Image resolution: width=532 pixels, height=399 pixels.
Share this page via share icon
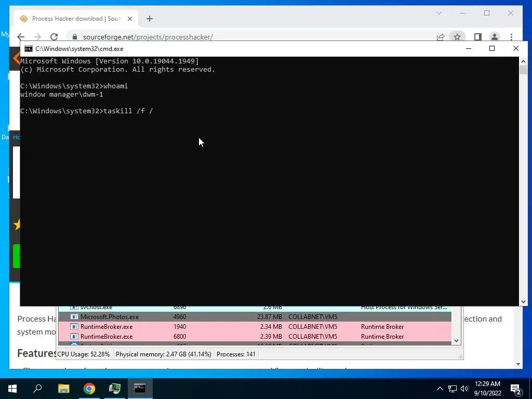pyautogui.click(x=441, y=37)
